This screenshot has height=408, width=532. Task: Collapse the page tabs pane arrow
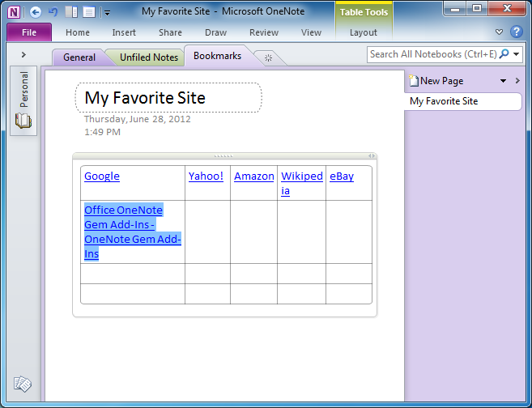517,81
